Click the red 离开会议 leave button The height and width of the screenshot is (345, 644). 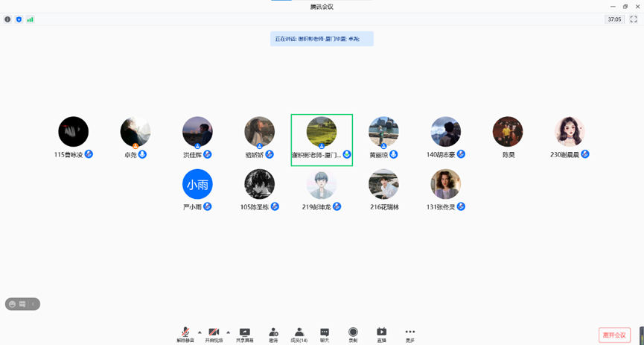pyautogui.click(x=614, y=335)
